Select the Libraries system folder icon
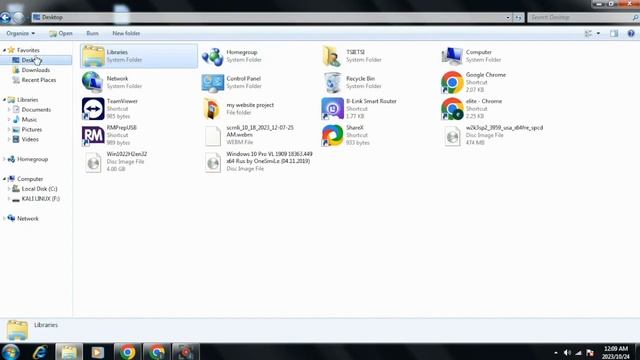This screenshot has width=640, height=360. 93,56
